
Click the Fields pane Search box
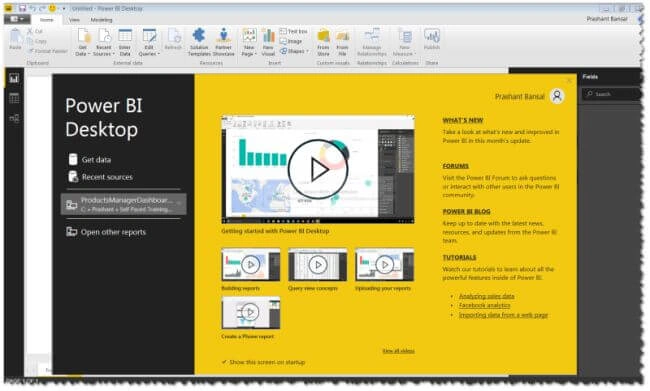[x=611, y=94]
